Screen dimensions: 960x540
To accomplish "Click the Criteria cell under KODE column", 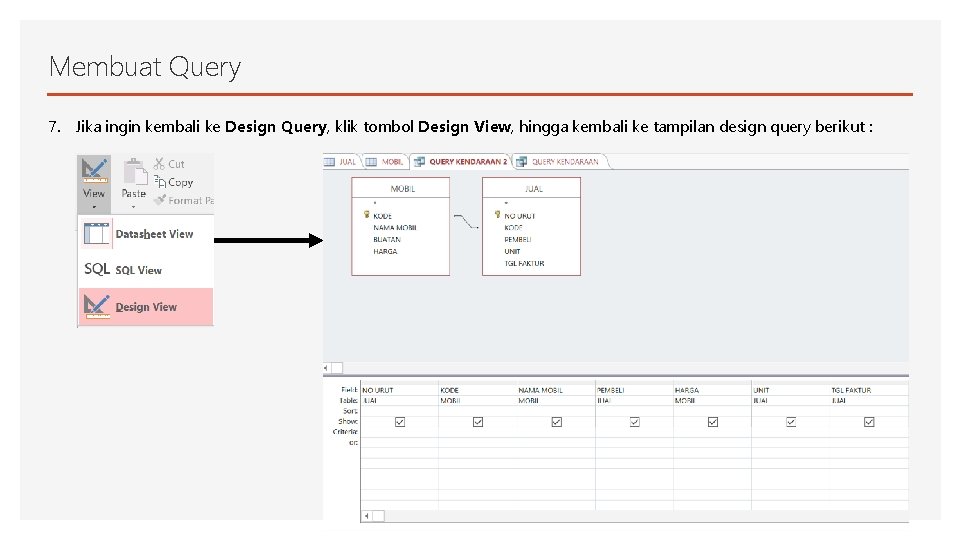I will [x=478, y=432].
